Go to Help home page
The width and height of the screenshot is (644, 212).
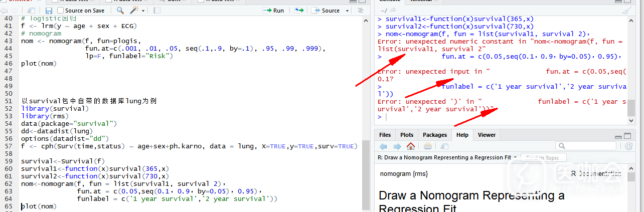[411, 146]
